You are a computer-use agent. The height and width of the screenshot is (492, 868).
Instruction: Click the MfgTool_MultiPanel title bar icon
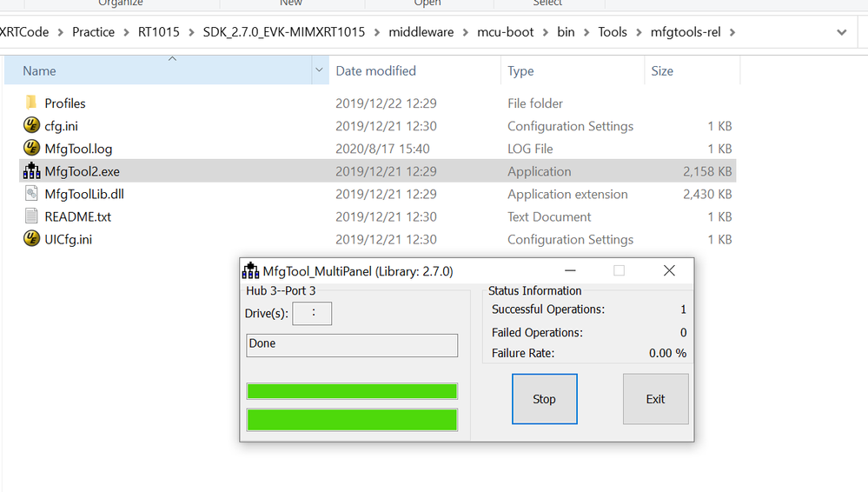point(251,271)
